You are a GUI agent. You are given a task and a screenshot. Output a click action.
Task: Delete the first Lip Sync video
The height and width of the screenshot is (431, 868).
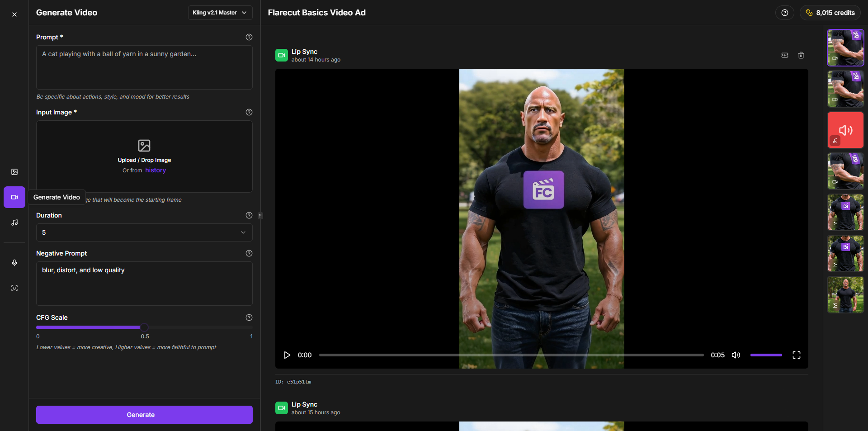[801, 55]
